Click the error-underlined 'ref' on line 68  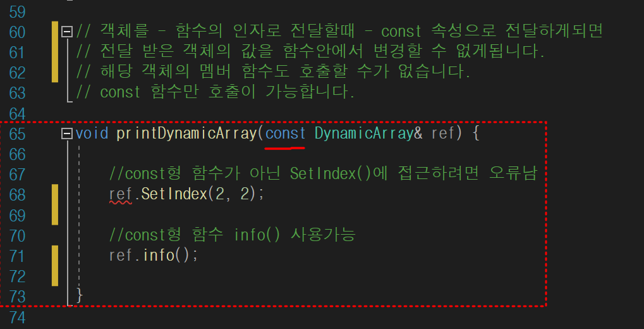point(121,194)
